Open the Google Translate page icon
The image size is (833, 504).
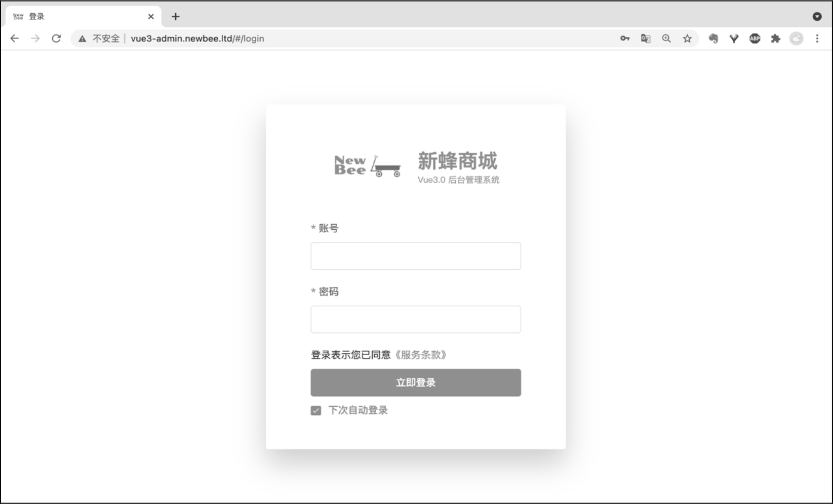[x=646, y=38]
